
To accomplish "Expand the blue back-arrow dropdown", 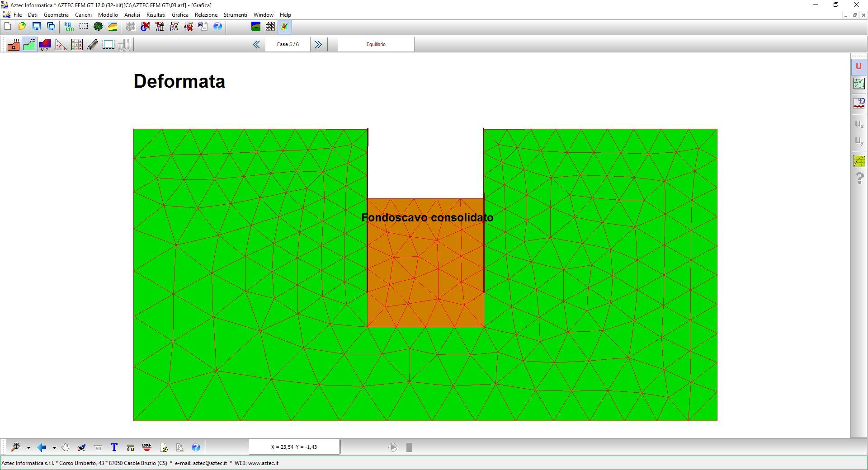I will (x=54, y=448).
